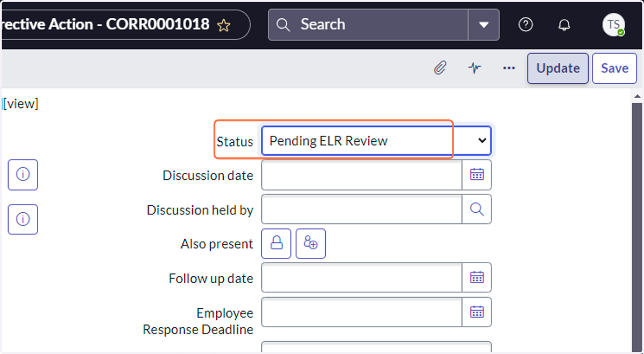Open the Status dropdown

click(376, 141)
